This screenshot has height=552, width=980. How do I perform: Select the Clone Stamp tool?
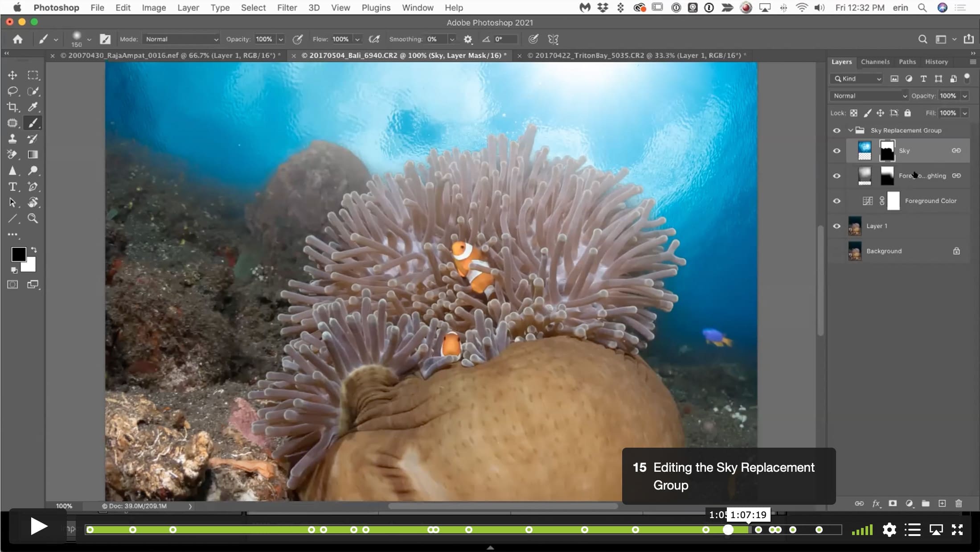[12, 139]
